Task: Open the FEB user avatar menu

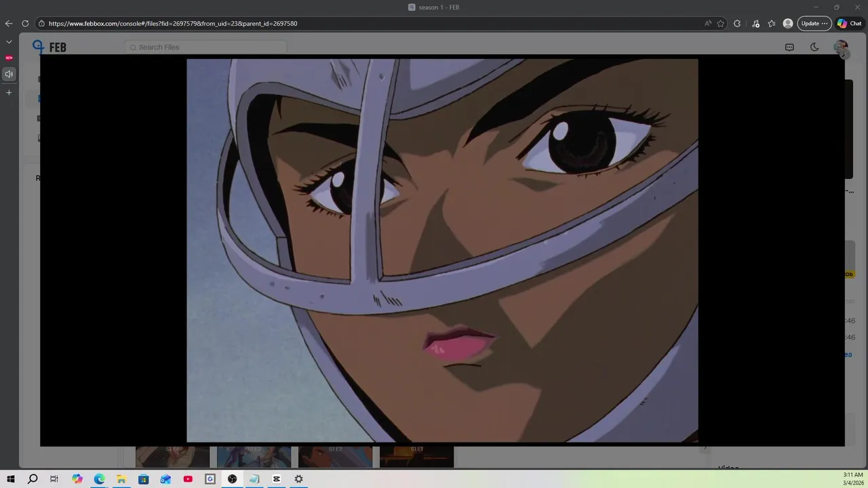Action: click(x=841, y=47)
